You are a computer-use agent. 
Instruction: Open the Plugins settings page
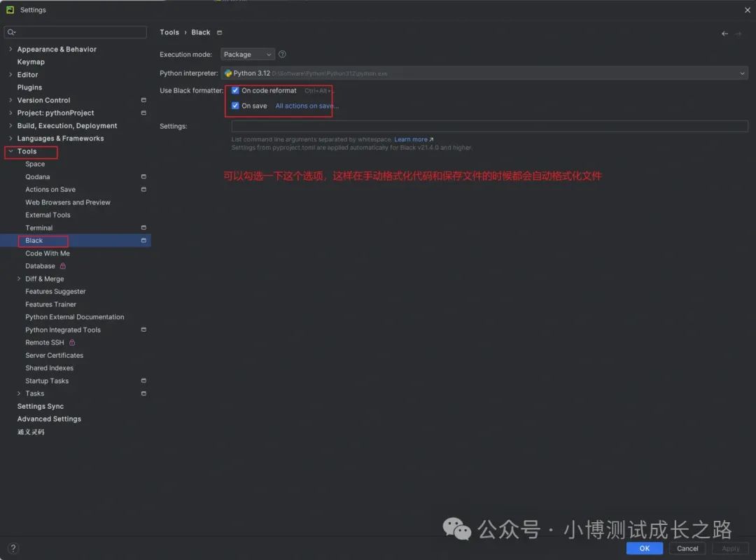click(29, 87)
